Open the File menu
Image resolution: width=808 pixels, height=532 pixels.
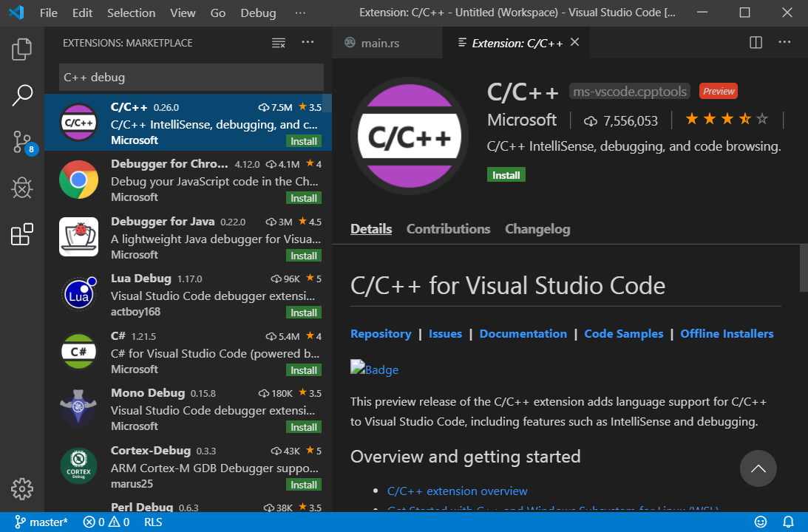[x=49, y=13]
